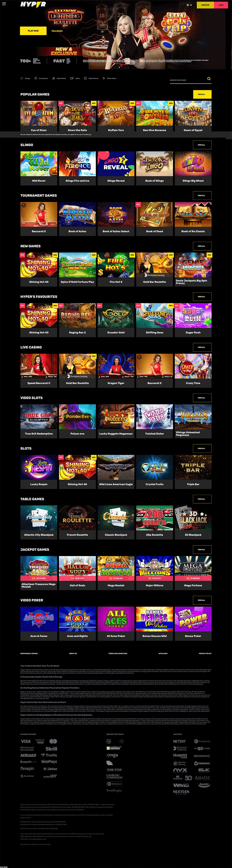Viewport: 232px width, 868px height.
Task: Select the Video Slots category icon
Action: point(54,78)
